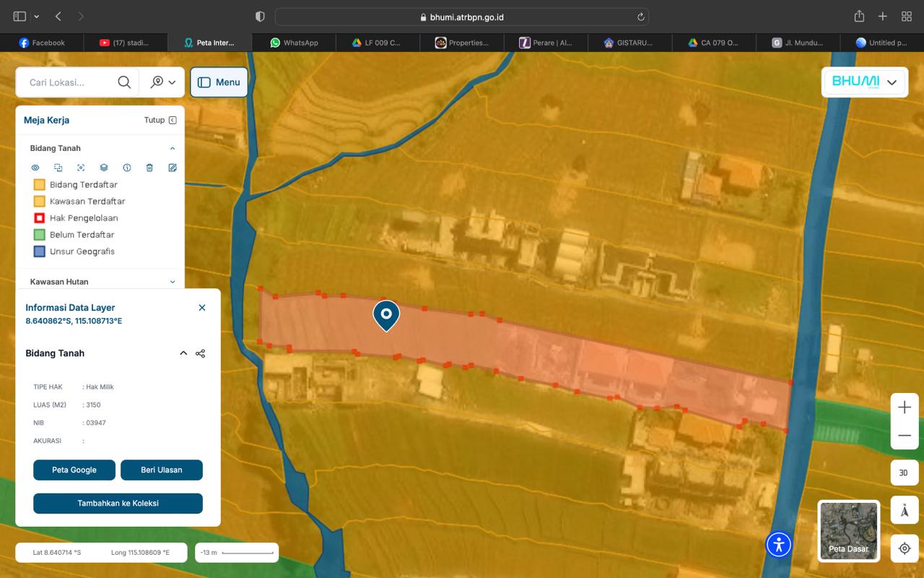Click the Peta Google button
This screenshot has width=924, height=578.
[74, 470]
